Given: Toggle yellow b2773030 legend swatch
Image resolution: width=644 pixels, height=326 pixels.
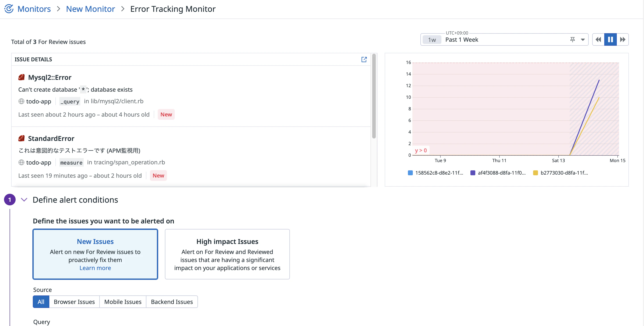Looking at the screenshot, I should [x=536, y=173].
